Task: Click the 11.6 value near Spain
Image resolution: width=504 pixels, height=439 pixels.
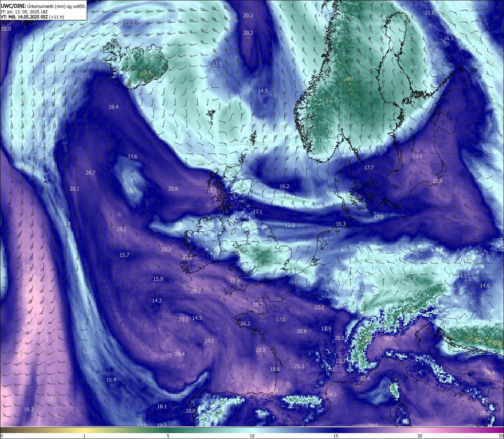Action: point(176,396)
